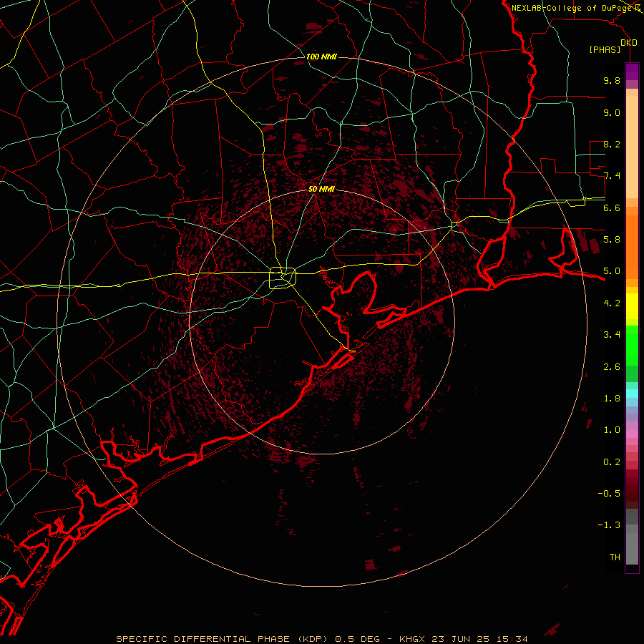Click the 4.2 value on color scale
Image resolution: width=644 pixels, height=644 pixels.
pyautogui.click(x=612, y=303)
